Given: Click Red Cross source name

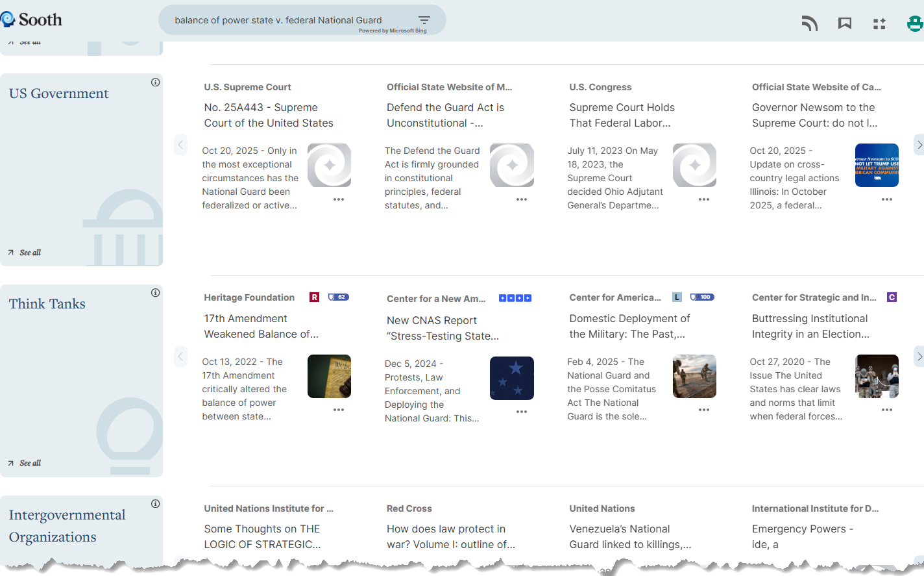Looking at the screenshot, I should tap(409, 508).
